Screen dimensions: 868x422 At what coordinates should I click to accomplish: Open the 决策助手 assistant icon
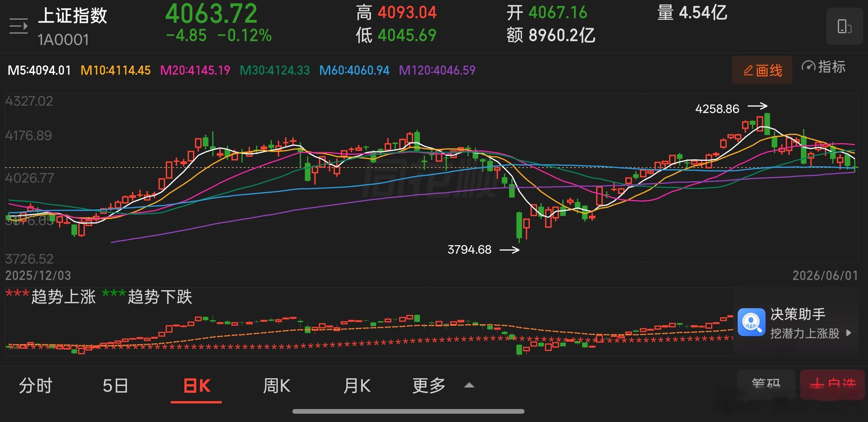coord(751,322)
